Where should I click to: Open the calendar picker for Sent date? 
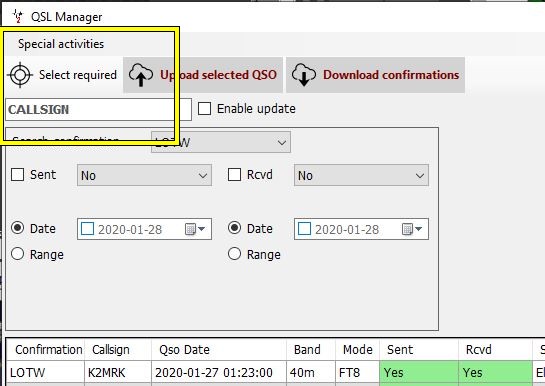click(195, 229)
